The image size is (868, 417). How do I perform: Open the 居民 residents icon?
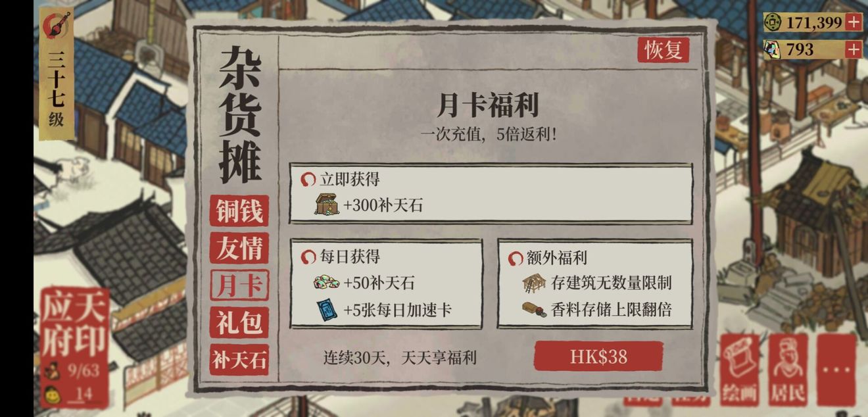[x=788, y=369]
